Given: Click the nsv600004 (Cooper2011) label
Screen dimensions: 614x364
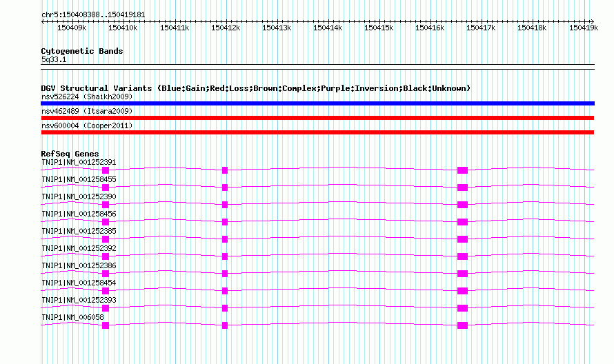Looking at the screenshot, I should [x=87, y=125].
